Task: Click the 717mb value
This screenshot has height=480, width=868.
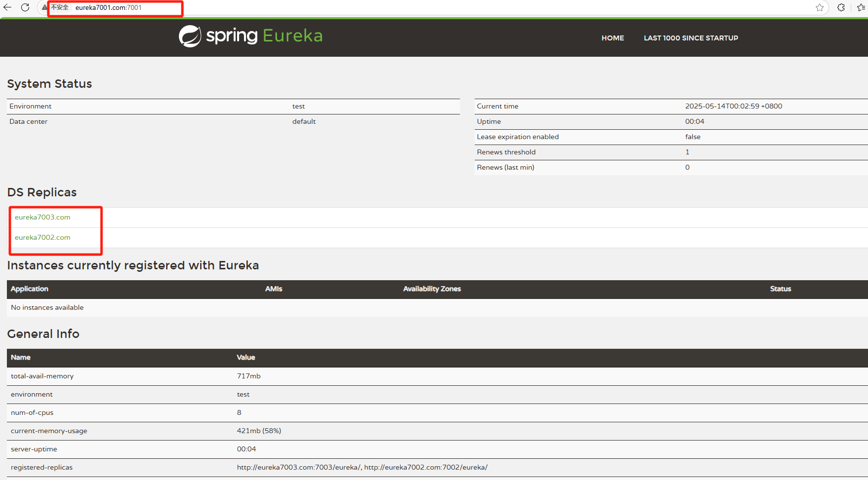Action: (248, 376)
